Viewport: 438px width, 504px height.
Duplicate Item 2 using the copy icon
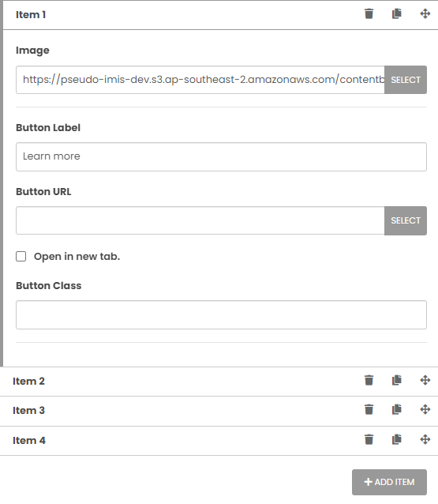397,380
